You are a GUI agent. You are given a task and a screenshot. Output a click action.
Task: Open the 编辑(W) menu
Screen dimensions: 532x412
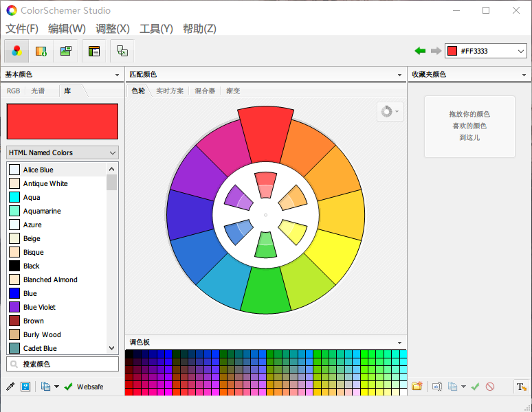[67, 29]
